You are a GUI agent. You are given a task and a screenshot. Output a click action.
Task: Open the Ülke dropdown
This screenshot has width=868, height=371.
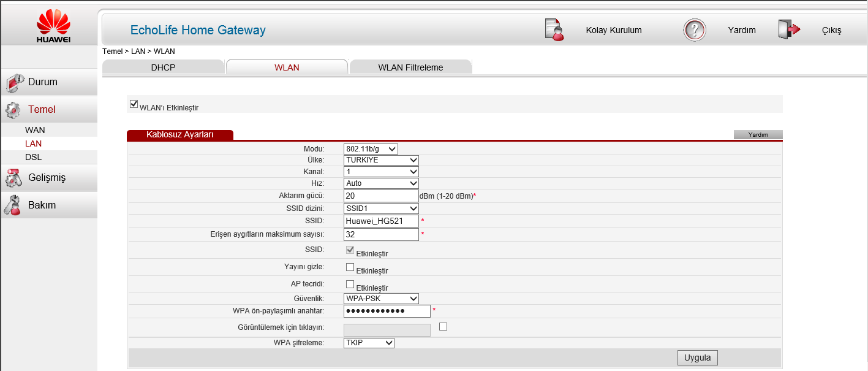[x=380, y=159]
